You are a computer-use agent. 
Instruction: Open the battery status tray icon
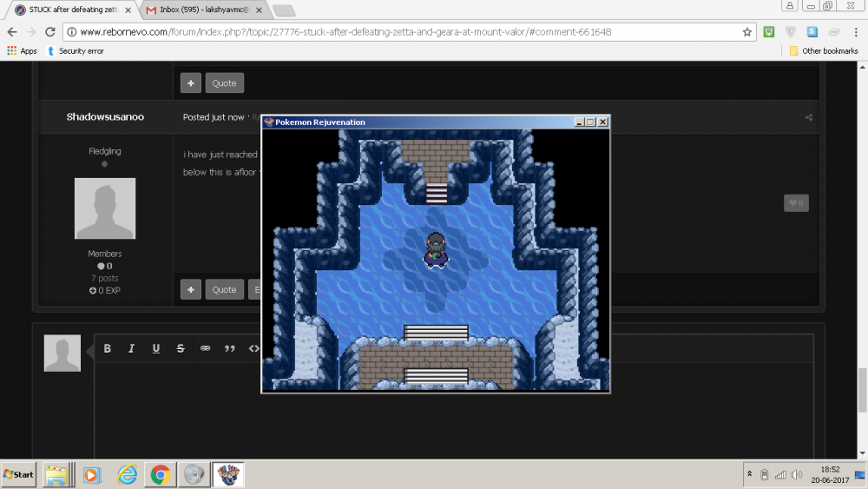tap(765, 474)
